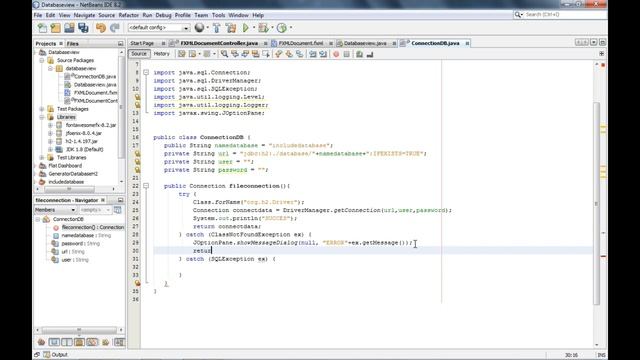Image resolution: width=640 pixels, height=360 pixels.
Task: Close the ConnectionDB.java tab
Action: [467, 43]
